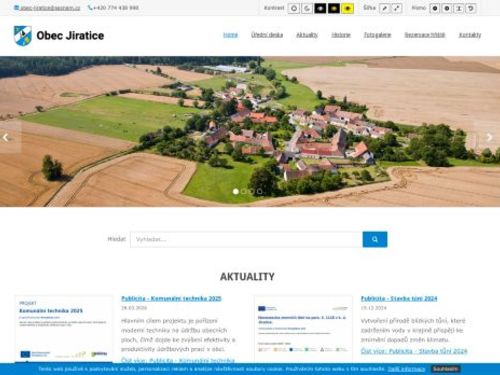Open the Publicita - Komunální technika 2025 title link
The image size is (500, 375).
171,298
